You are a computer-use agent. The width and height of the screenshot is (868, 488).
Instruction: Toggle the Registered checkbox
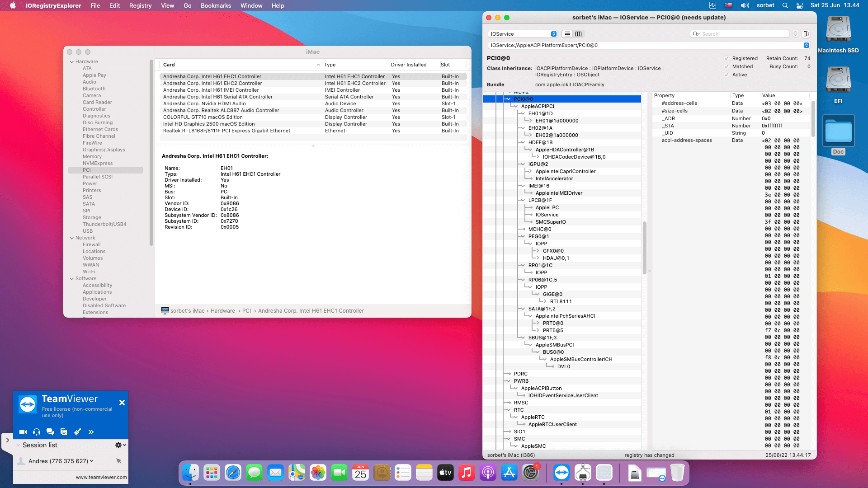tap(726, 58)
